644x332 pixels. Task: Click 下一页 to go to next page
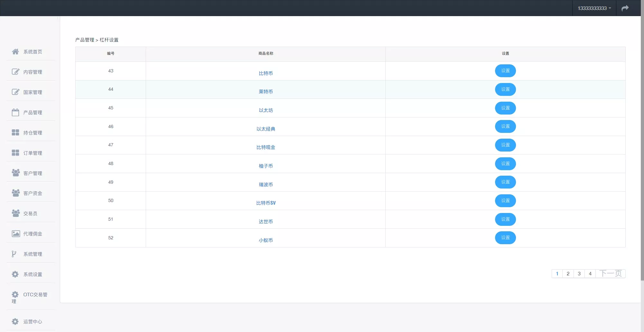(x=610, y=274)
